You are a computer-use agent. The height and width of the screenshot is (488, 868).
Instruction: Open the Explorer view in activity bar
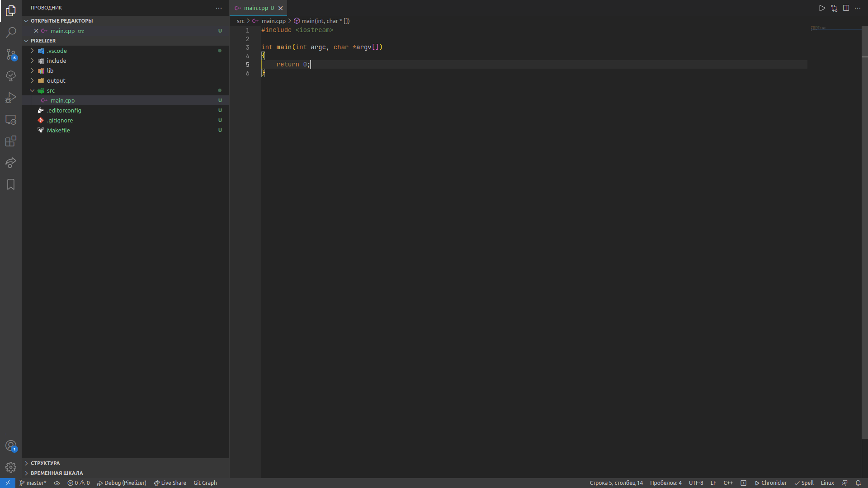(x=11, y=11)
